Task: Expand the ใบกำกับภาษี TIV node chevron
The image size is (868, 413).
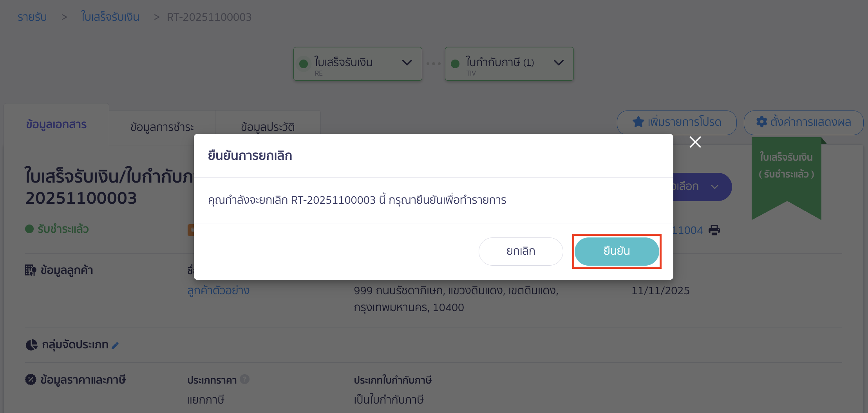Action: pyautogui.click(x=559, y=63)
